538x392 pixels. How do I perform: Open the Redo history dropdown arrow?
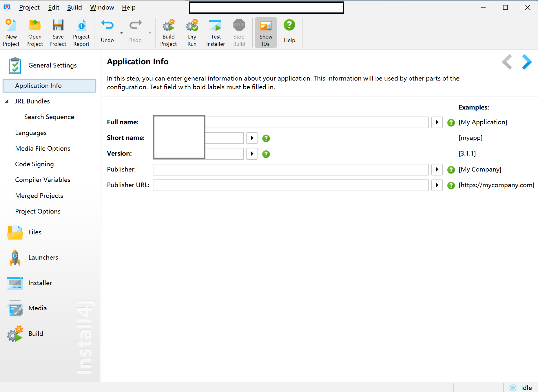click(150, 33)
